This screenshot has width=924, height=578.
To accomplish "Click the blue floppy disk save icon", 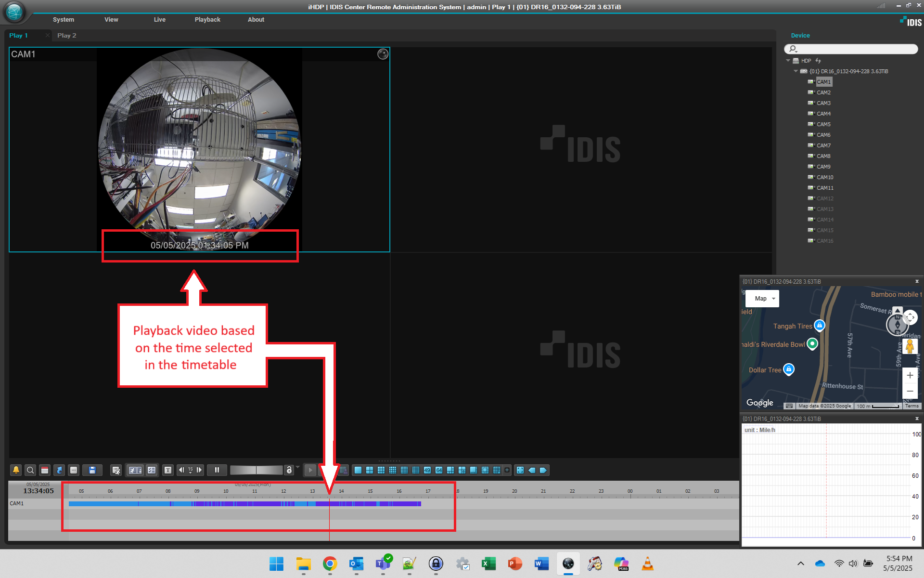I will click(92, 470).
